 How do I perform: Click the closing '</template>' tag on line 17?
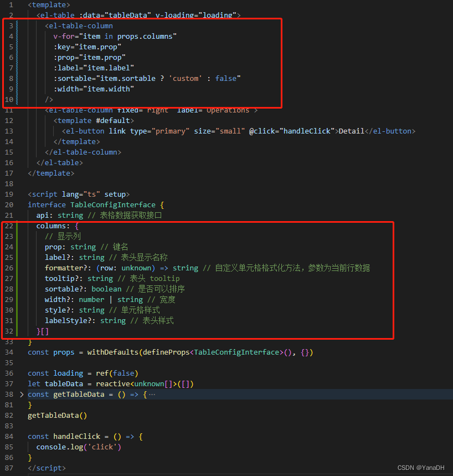51,173
